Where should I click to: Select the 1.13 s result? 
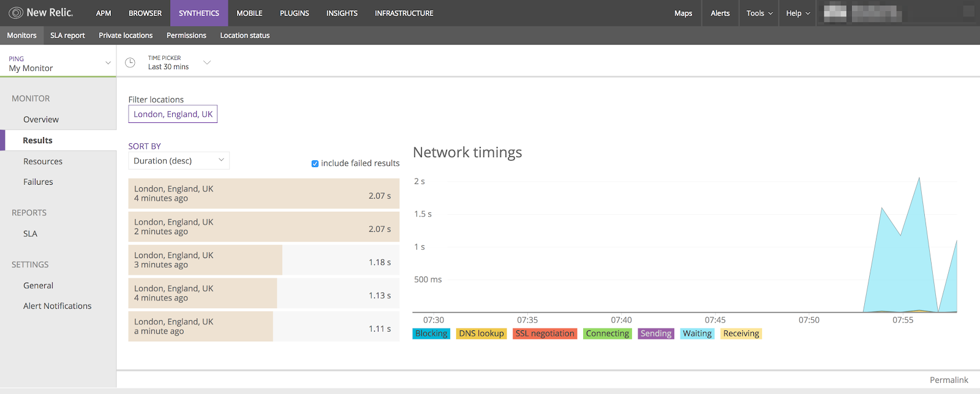pos(263,293)
